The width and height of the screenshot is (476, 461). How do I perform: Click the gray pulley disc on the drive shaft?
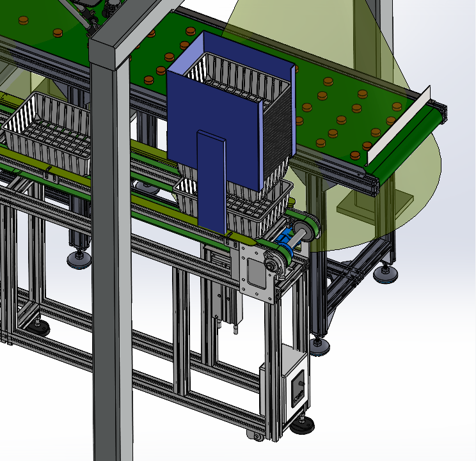[x=305, y=231]
